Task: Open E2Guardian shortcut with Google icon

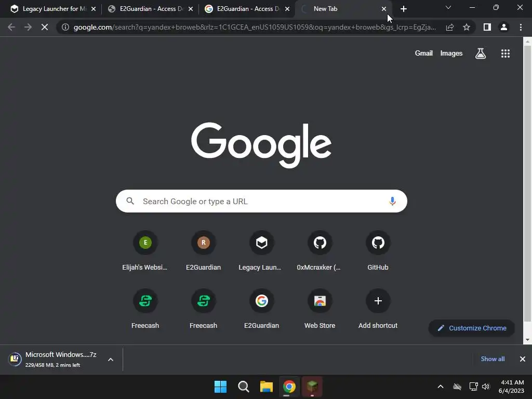Action: tap(261, 309)
